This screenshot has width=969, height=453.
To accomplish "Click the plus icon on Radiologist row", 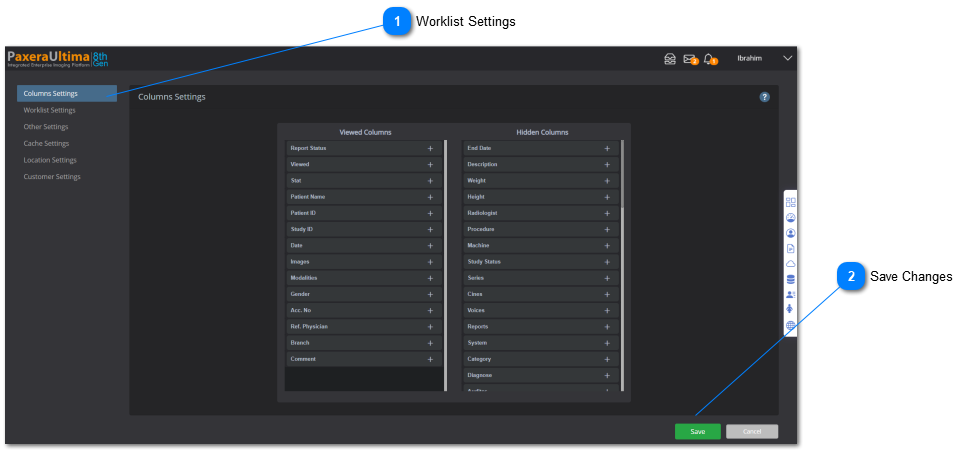I will [x=607, y=213].
